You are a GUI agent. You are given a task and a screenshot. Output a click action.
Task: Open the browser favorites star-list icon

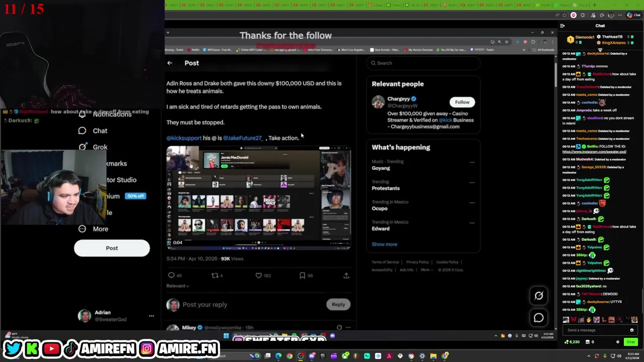[602, 15]
